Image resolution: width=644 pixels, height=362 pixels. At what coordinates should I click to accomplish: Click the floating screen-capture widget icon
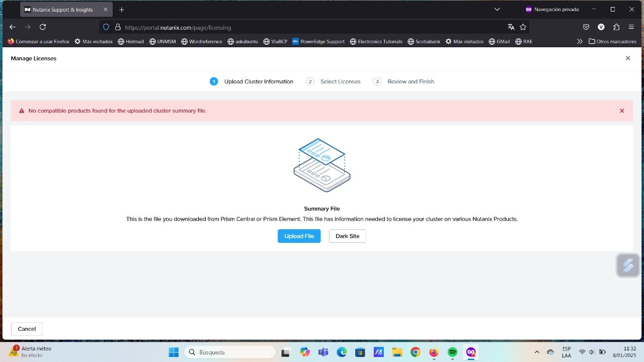coord(628,265)
